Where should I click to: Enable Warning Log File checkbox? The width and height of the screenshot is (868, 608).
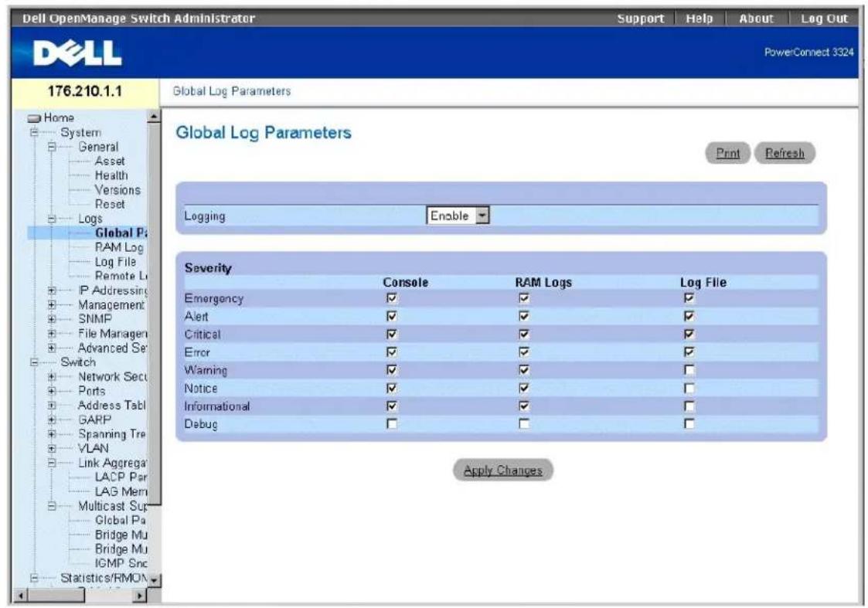click(x=689, y=370)
